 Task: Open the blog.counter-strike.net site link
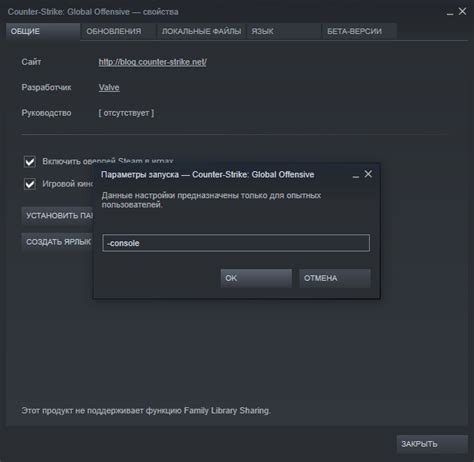152,62
